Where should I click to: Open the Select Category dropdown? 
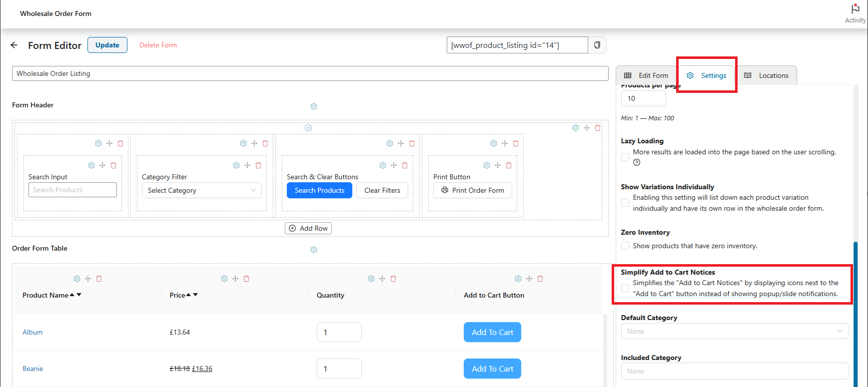[202, 190]
